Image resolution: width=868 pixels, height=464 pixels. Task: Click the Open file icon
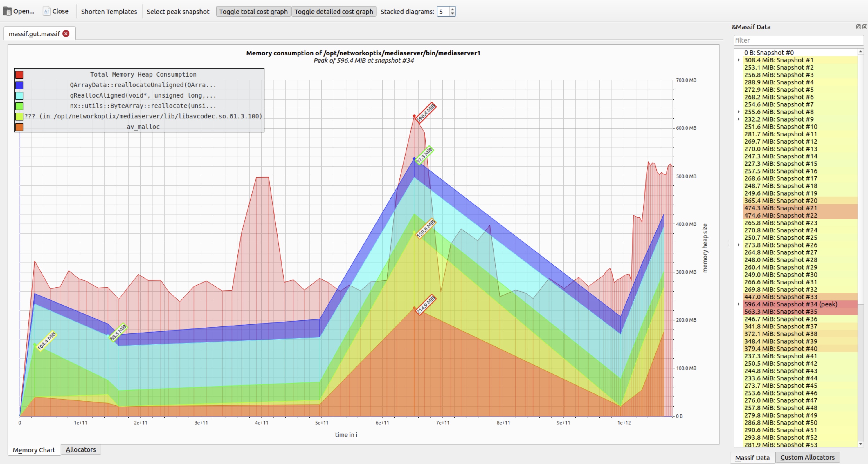(8, 11)
